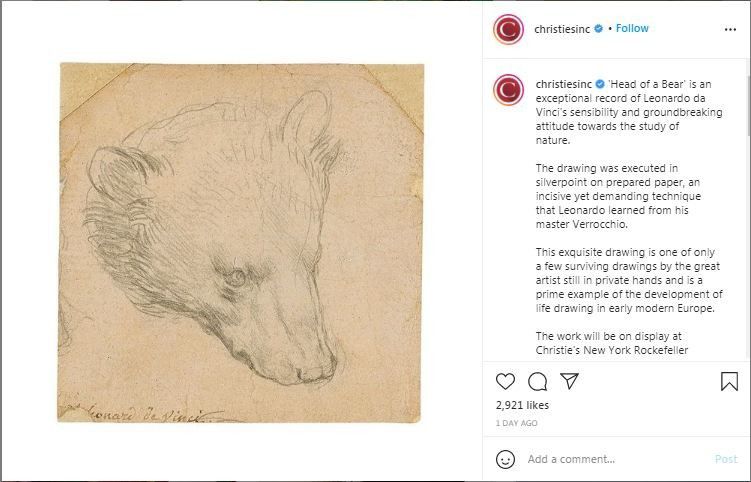Open the more options three-dot menu
This screenshot has height=482, width=751.
[x=730, y=29]
